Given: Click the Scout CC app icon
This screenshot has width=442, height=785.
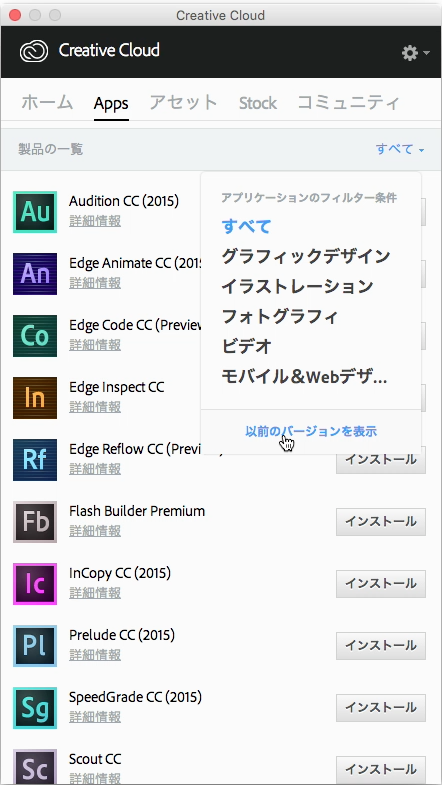Looking at the screenshot, I should [35, 767].
